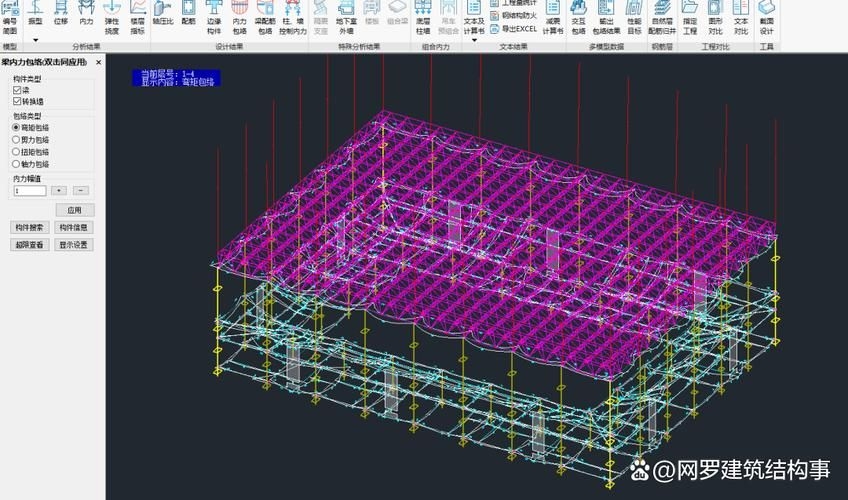Expand the 文本及计算书 dropdown arrow
Image resolution: width=848 pixels, height=500 pixels.
[x=474, y=40]
